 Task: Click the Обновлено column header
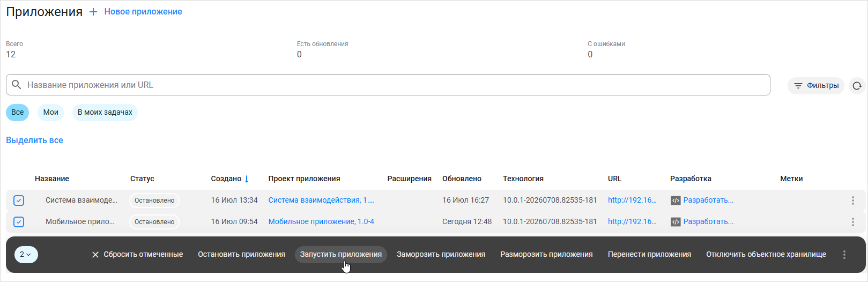(x=462, y=179)
